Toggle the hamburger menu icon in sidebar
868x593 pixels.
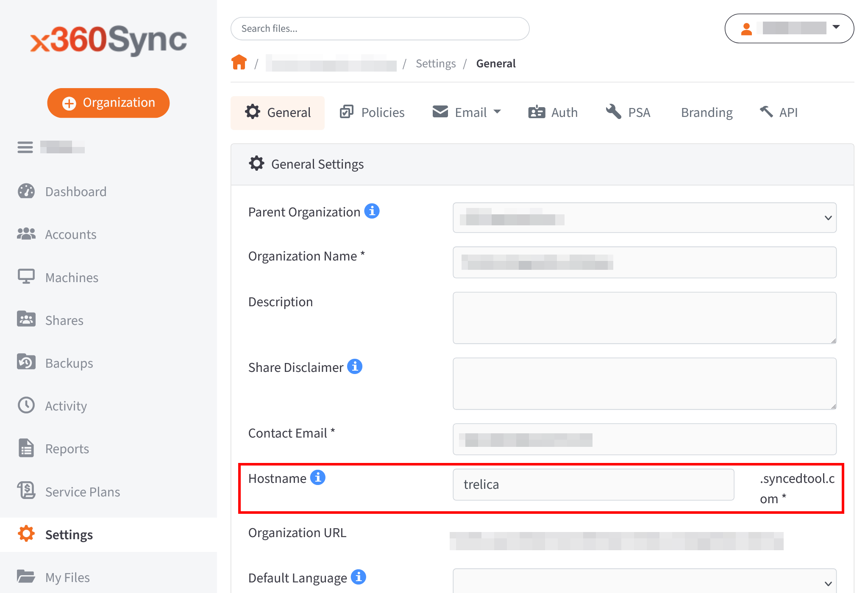[x=25, y=147]
